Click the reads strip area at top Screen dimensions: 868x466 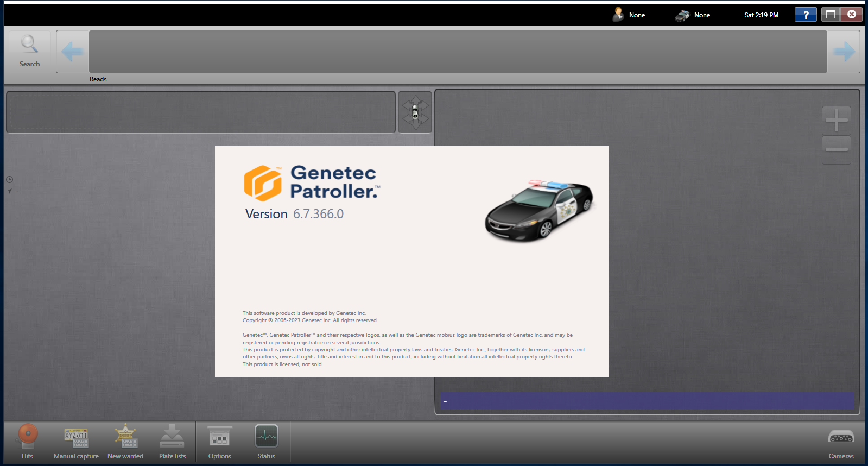pos(458,52)
